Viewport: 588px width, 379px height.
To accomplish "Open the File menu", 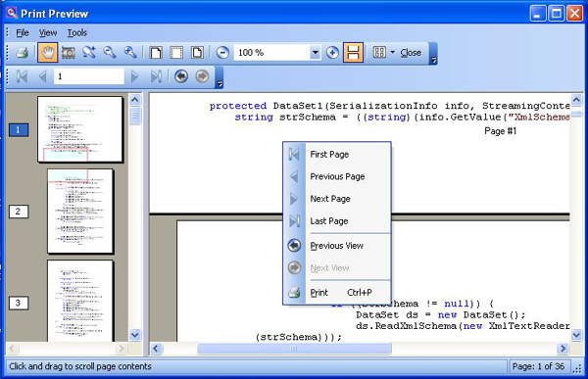I will click(23, 33).
